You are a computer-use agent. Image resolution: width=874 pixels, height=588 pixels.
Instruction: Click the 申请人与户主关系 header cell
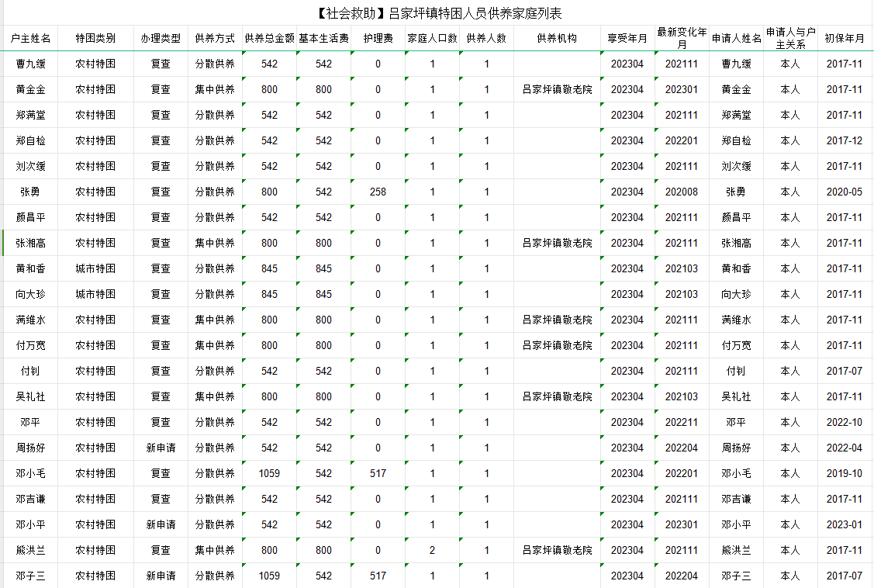[x=789, y=38]
